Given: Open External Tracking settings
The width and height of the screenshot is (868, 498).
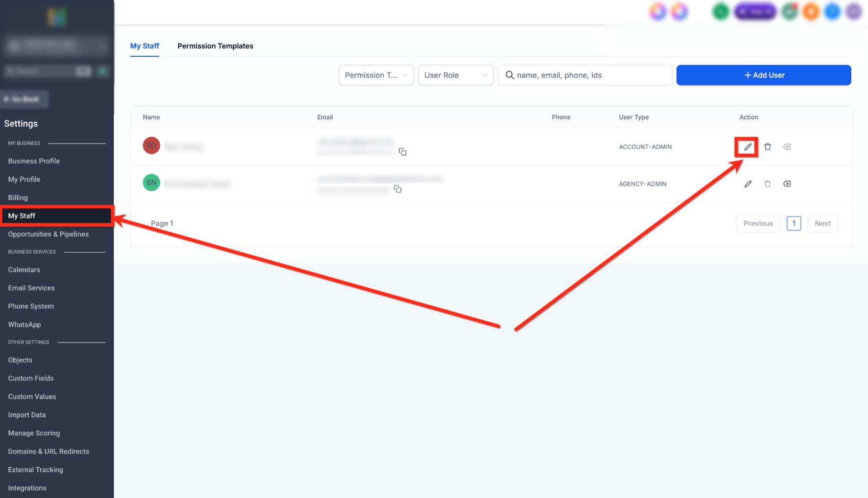Looking at the screenshot, I should coord(35,470).
